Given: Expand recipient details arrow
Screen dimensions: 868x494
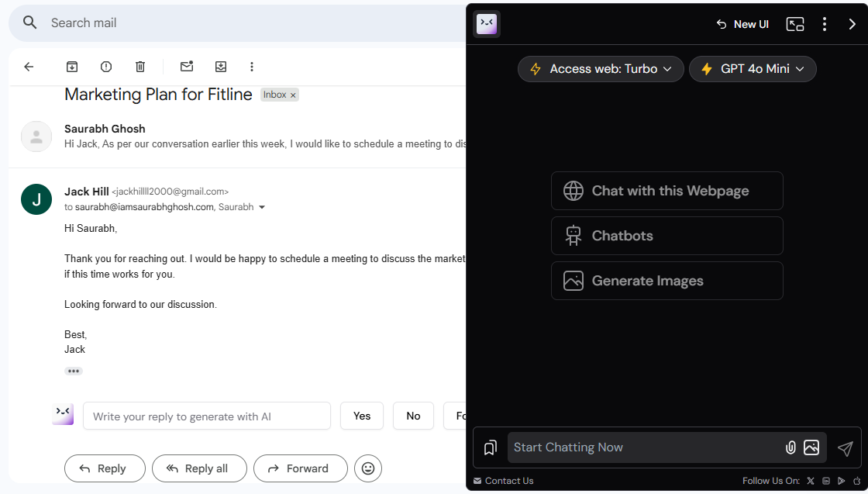Looking at the screenshot, I should [x=262, y=208].
